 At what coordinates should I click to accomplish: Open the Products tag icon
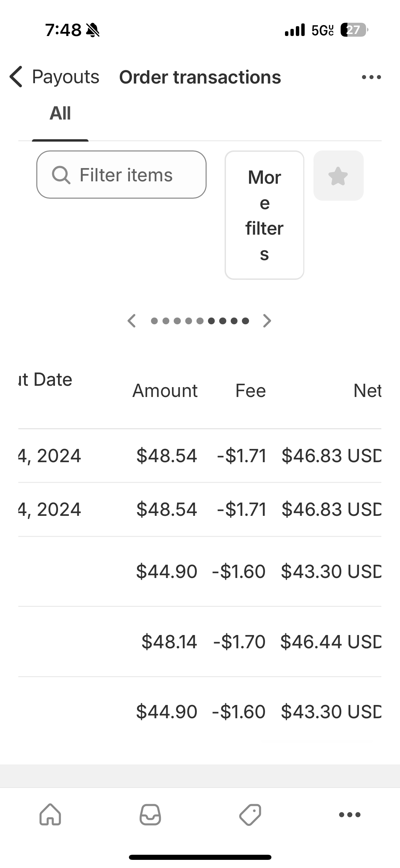click(x=250, y=814)
